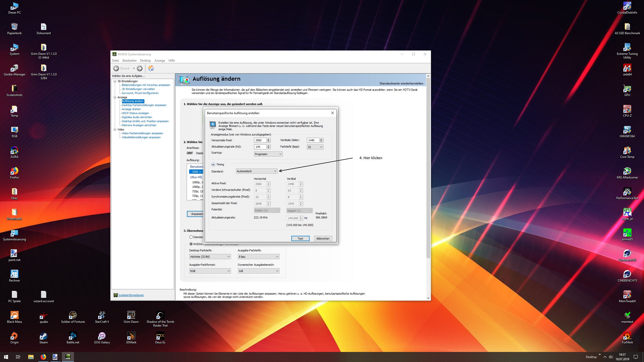Open the Systeminformationen link
The width and height of the screenshot is (644, 362).
click(131, 295)
